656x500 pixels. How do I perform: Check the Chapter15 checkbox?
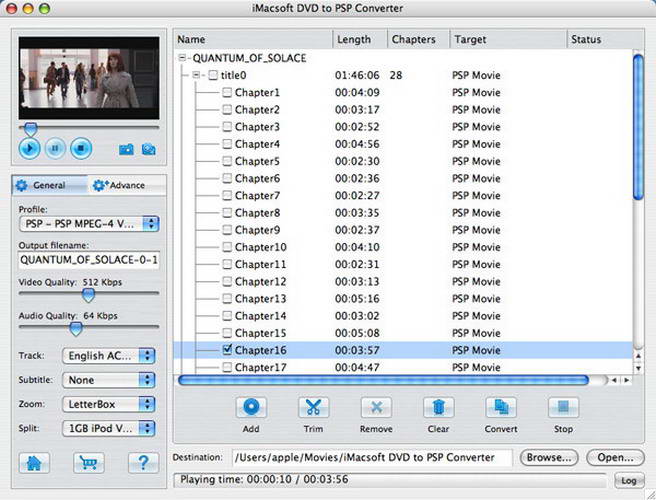(x=227, y=333)
